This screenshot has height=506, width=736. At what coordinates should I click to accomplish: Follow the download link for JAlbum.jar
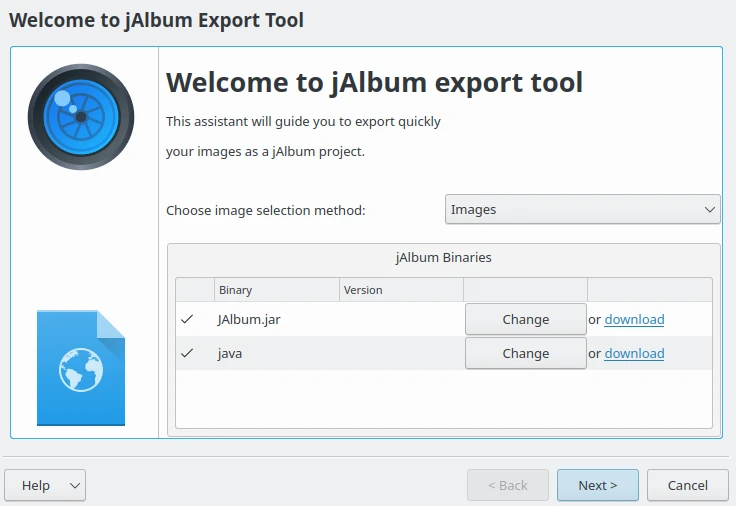pos(634,320)
